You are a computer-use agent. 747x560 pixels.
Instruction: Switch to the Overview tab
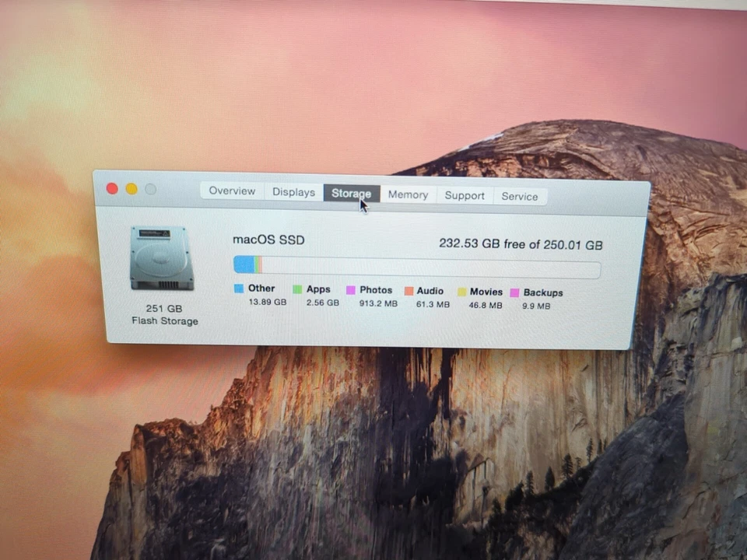(x=231, y=191)
